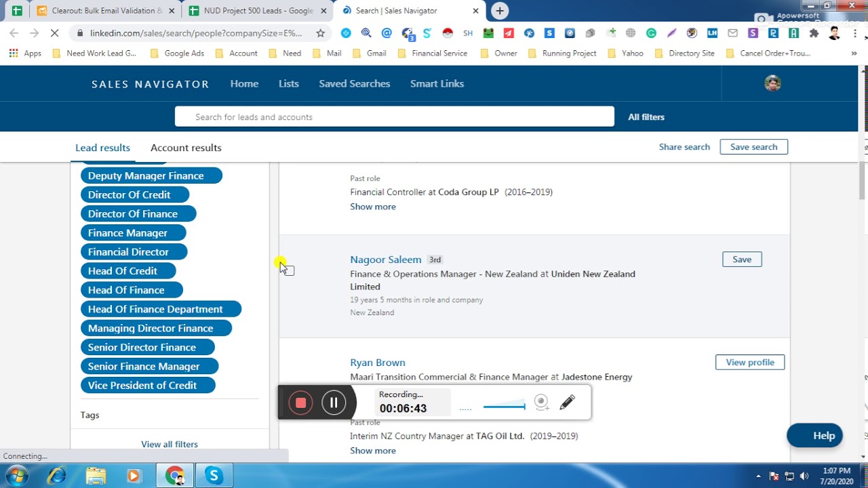Expand Show more under TAG Oil past role
Screen dimensions: 868x488
(x=373, y=451)
